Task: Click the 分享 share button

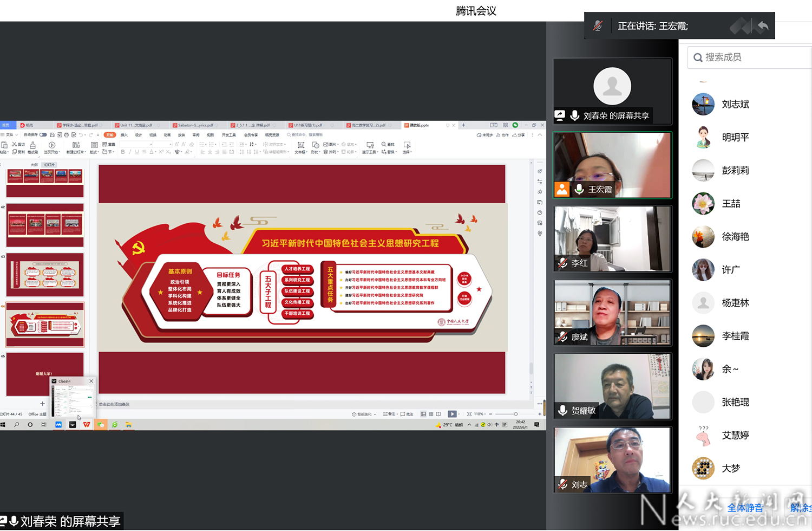Action: [519, 135]
